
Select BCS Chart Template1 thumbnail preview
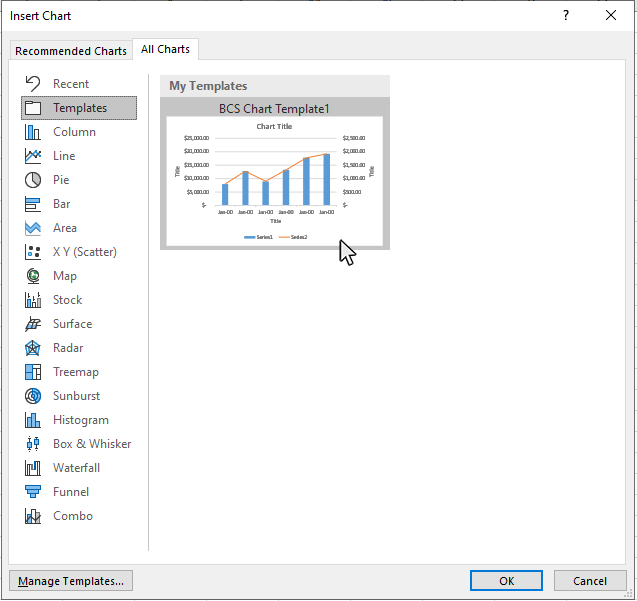[x=275, y=181]
